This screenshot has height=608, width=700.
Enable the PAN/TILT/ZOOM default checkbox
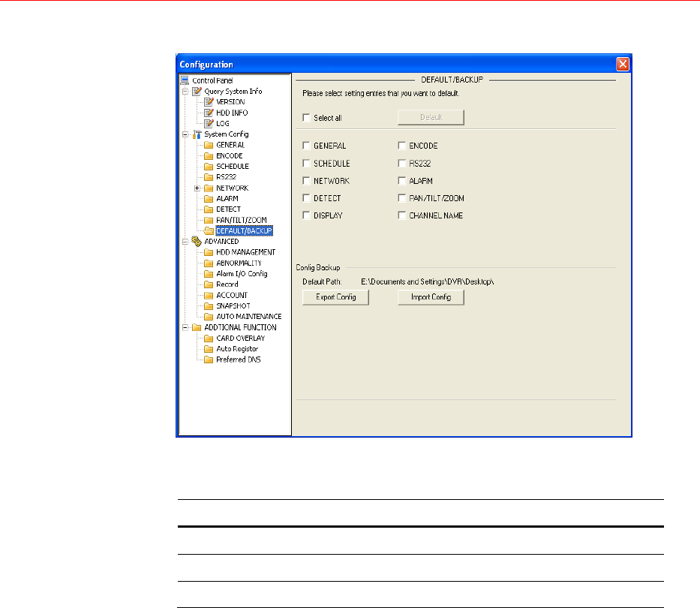pyautogui.click(x=402, y=198)
